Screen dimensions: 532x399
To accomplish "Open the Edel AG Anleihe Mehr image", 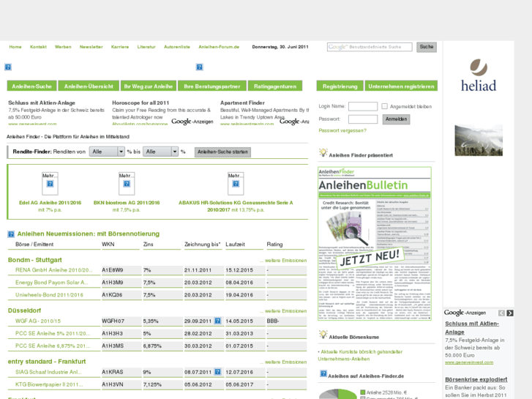I will [x=50, y=183].
